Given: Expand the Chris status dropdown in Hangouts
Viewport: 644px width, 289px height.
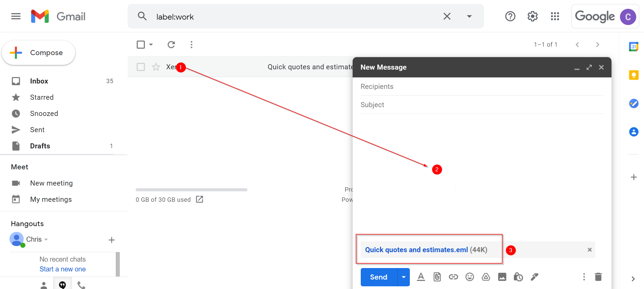Looking at the screenshot, I should point(46,240).
